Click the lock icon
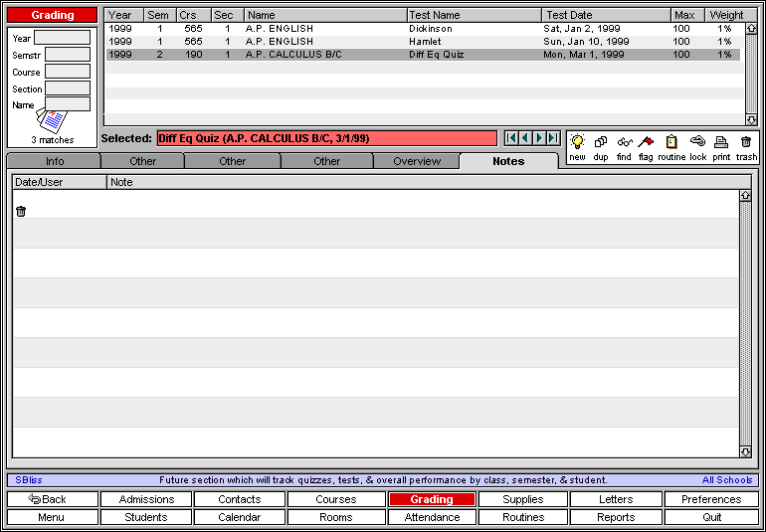The height and width of the screenshot is (532, 766). click(697, 141)
